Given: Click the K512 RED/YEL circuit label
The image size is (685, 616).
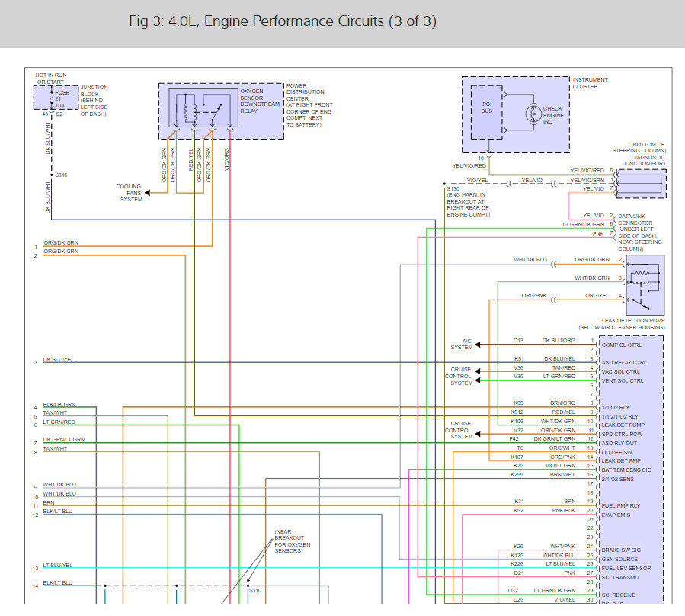Looking at the screenshot, I should [543, 412].
